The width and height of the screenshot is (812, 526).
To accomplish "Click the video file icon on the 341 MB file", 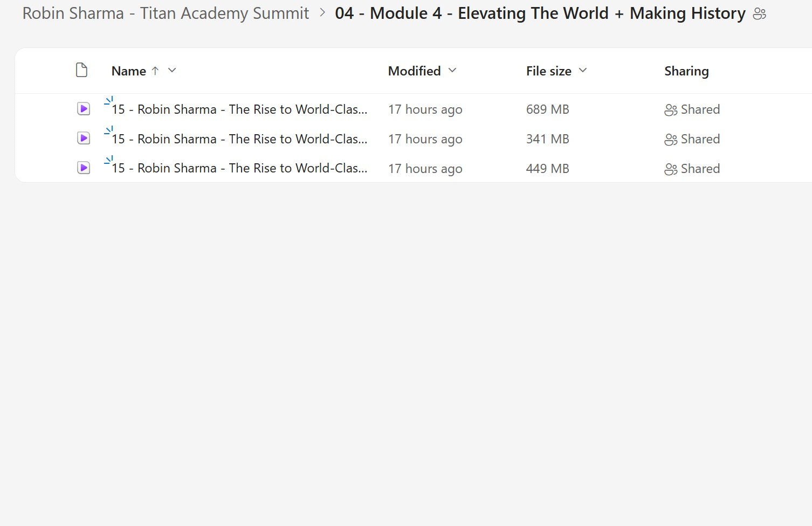I will pyautogui.click(x=83, y=139).
